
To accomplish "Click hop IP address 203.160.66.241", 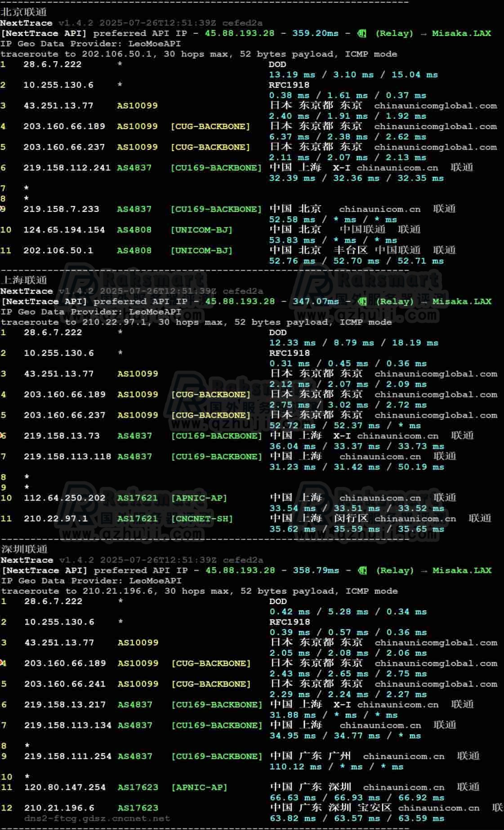I will 65,684.
